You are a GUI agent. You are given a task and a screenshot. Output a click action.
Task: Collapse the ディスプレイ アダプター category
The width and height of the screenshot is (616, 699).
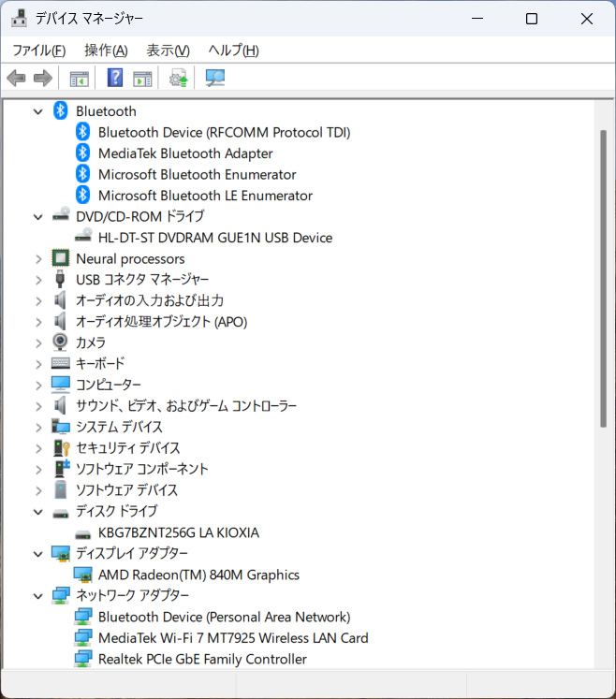coord(38,554)
